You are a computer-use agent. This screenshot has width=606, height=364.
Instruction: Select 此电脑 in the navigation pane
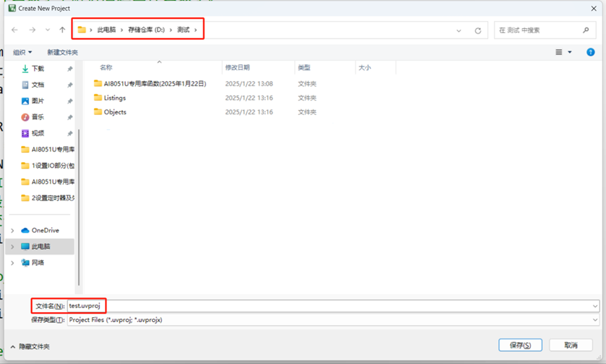click(x=41, y=247)
